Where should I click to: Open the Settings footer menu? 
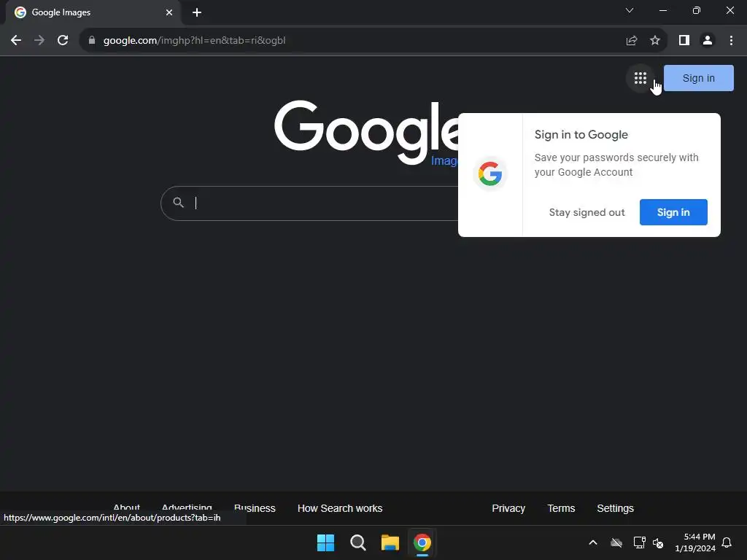(615, 508)
